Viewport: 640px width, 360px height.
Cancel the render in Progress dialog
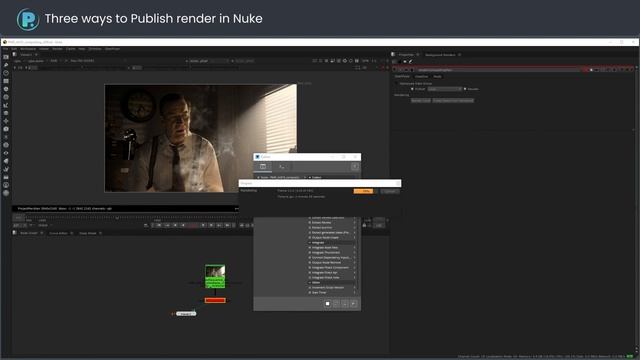(x=390, y=191)
